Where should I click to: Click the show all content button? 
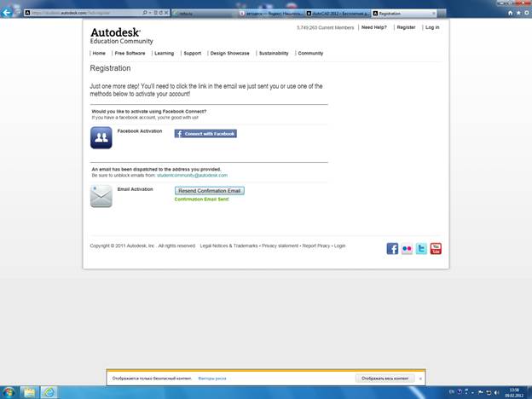[385, 379]
